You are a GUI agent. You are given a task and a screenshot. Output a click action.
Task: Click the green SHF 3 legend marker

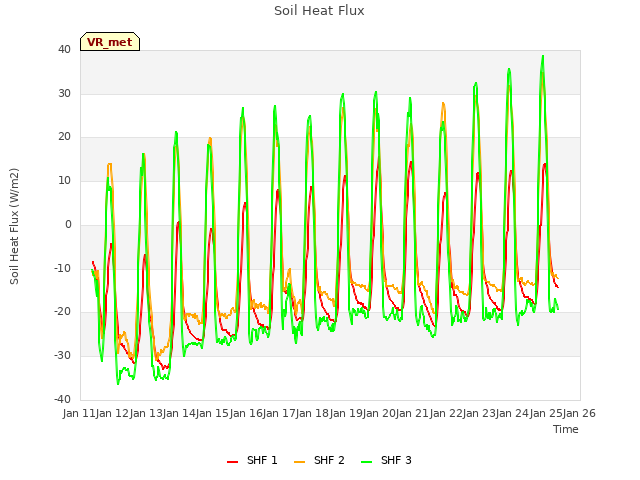pos(366,461)
